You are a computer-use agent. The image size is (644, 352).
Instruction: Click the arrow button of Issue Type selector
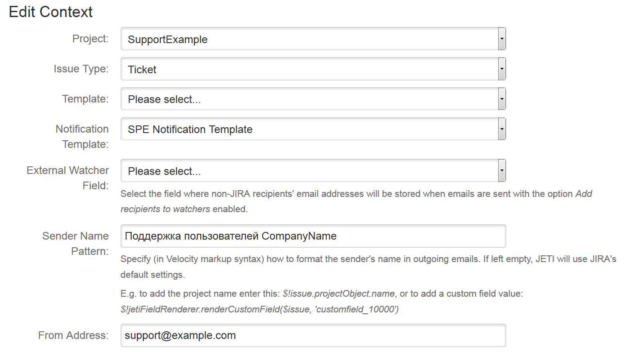(502, 70)
